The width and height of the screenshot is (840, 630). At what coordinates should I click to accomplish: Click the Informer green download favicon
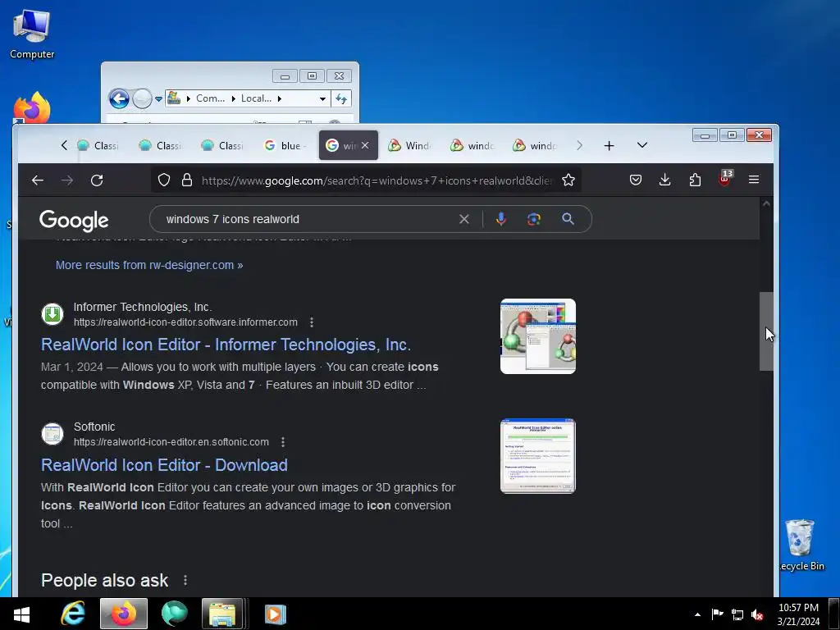pyautogui.click(x=52, y=314)
